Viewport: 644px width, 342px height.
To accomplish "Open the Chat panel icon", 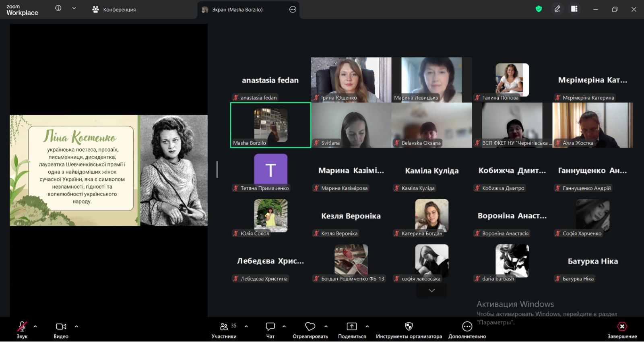I will point(270,326).
